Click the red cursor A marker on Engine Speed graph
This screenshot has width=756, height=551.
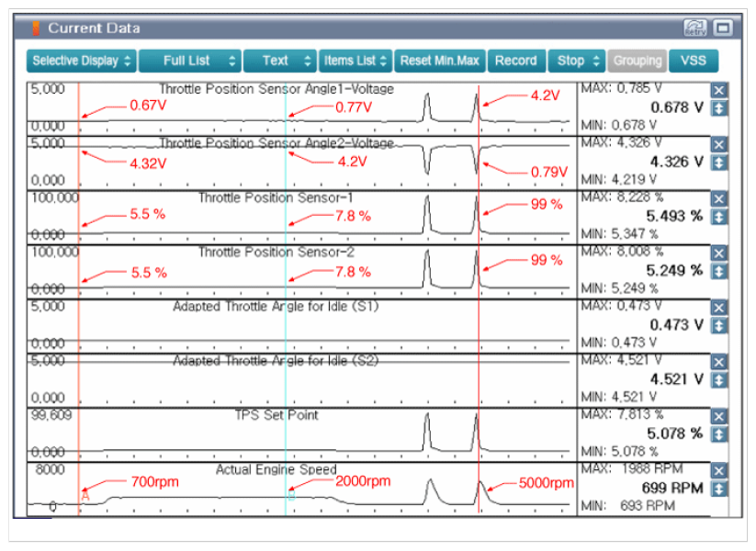pyautogui.click(x=85, y=495)
